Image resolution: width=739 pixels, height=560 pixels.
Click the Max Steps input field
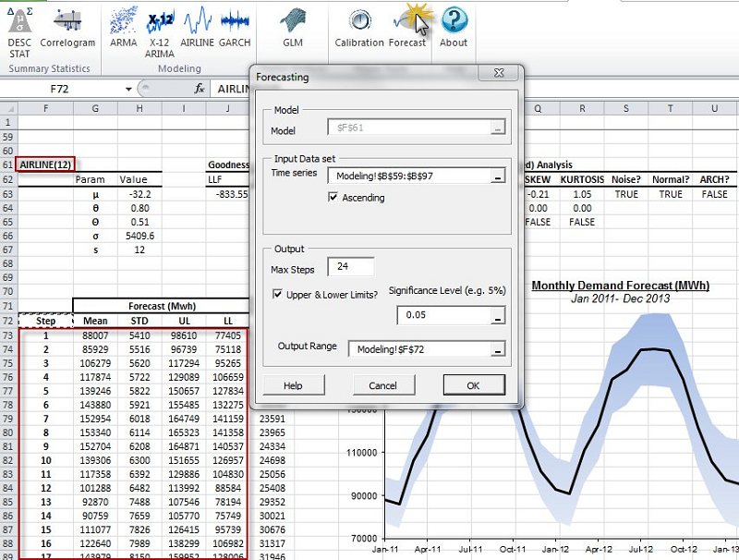point(349,268)
